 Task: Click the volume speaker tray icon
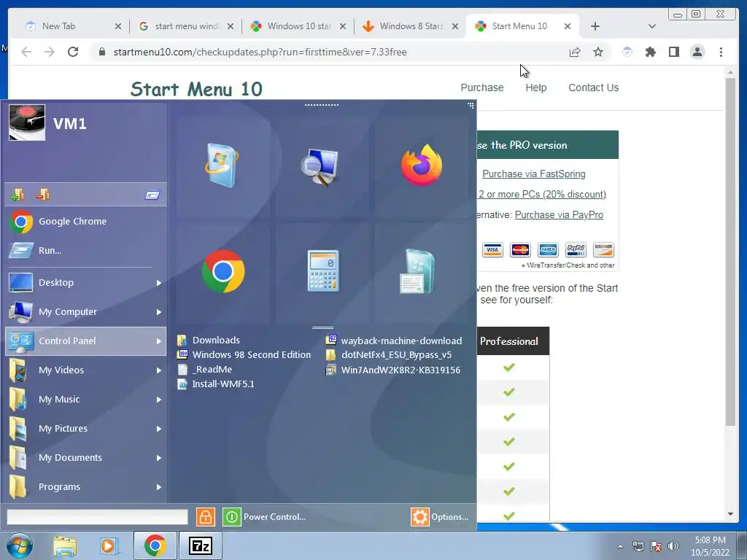tap(673, 546)
